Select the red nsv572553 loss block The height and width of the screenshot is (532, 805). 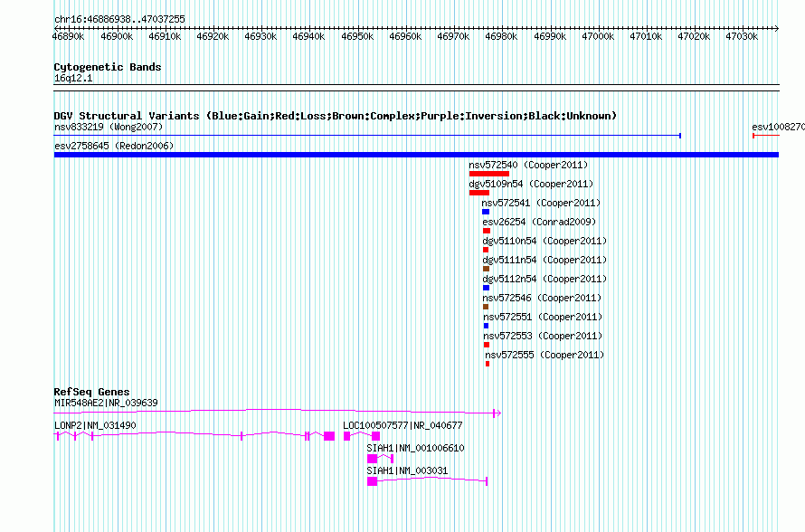pyautogui.click(x=487, y=345)
